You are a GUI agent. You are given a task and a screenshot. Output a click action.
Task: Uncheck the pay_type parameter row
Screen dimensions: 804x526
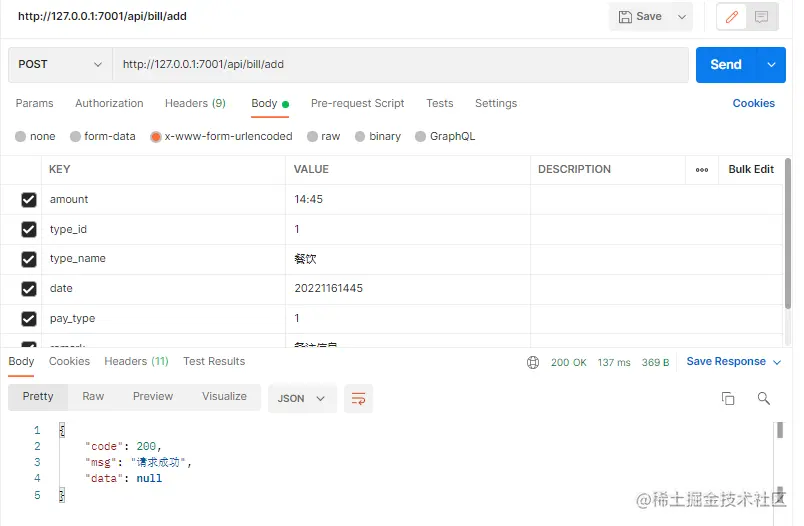[x=29, y=318]
